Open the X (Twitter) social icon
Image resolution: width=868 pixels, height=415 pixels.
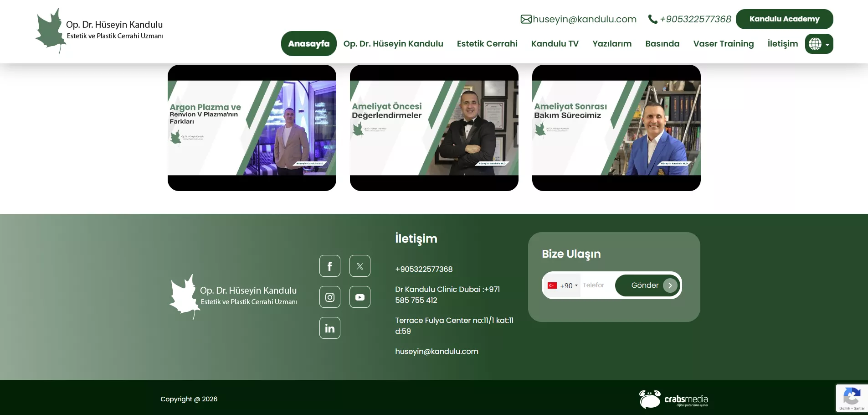(360, 266)
